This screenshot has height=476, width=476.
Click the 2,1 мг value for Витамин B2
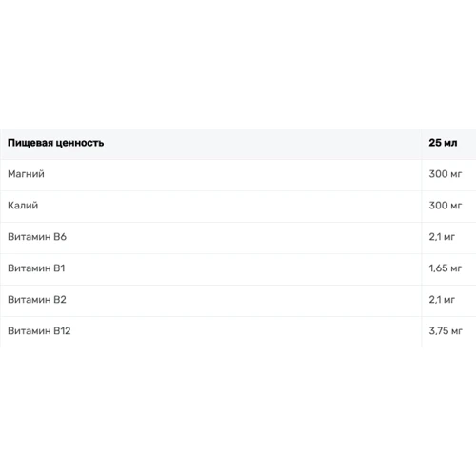tap(442, 300)
